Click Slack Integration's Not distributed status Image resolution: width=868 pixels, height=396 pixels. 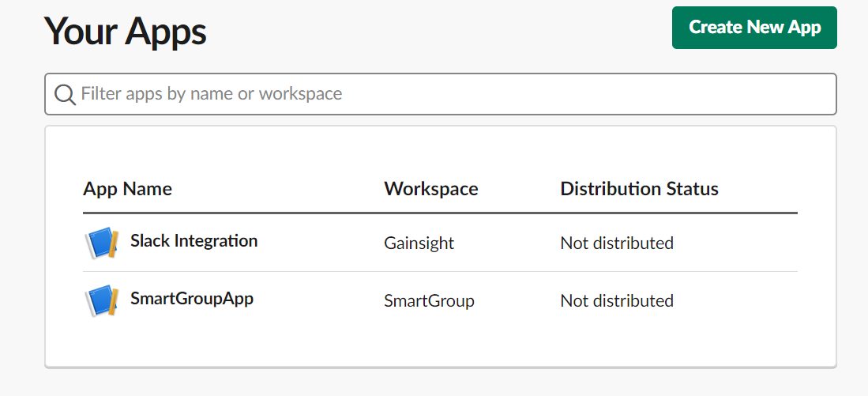pos(617,243)
